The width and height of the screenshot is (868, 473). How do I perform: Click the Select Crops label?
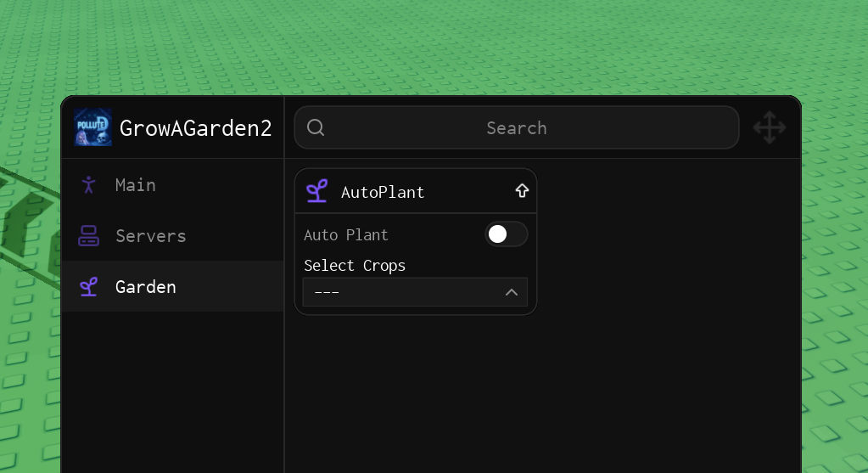click(x=355, y=265)
